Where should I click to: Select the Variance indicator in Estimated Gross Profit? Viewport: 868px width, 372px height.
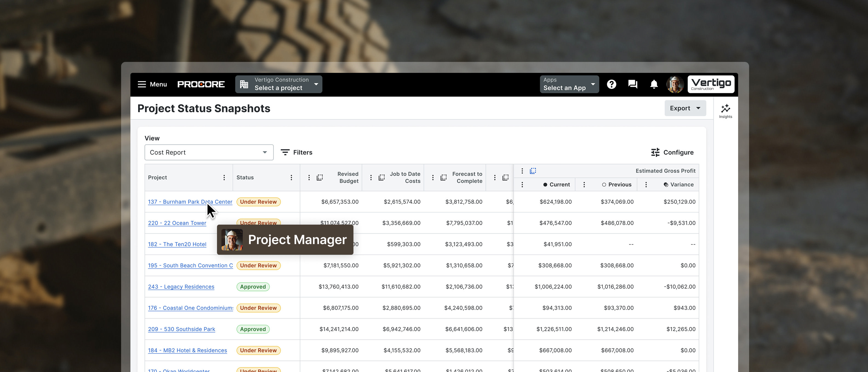point(666,185)
